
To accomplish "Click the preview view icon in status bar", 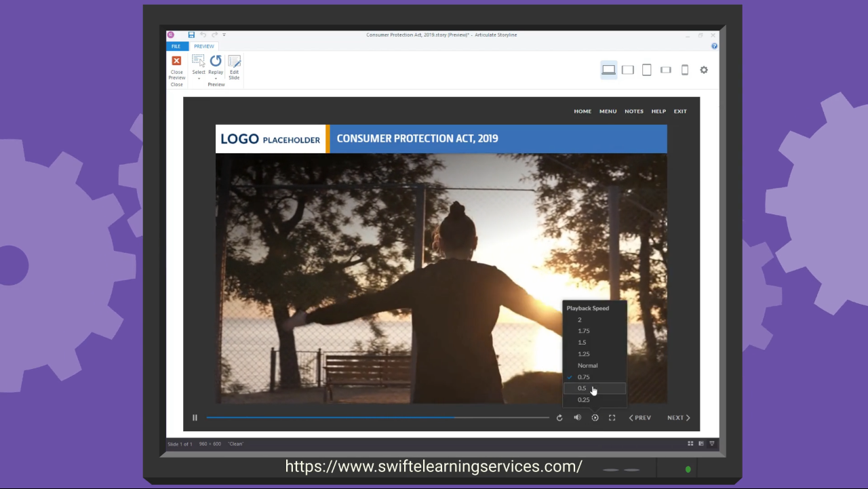I will (x=711, y=444).
